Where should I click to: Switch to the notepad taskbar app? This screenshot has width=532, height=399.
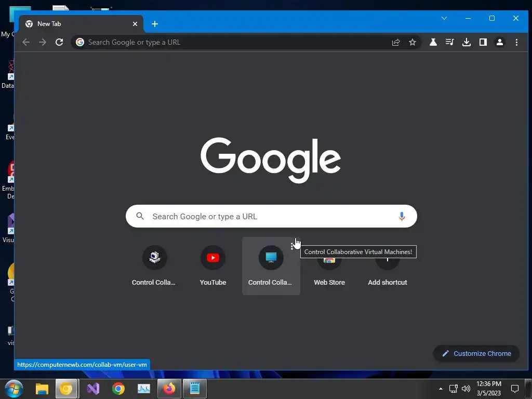(x=195, y=389)
